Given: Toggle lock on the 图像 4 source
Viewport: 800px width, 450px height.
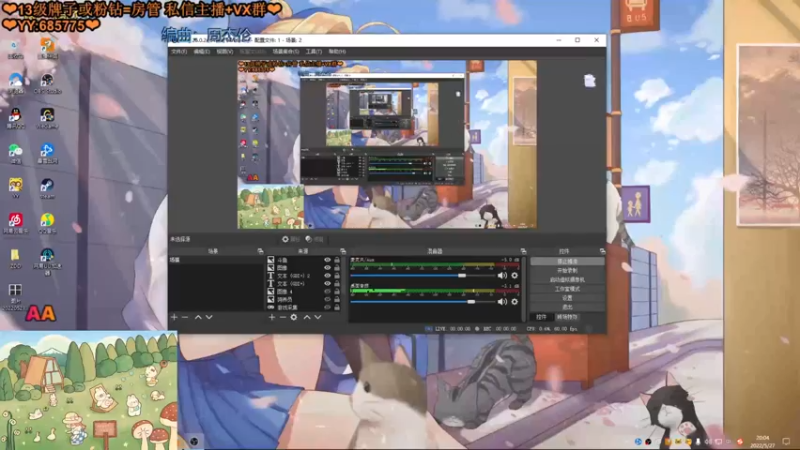Looking at the screenshot, I should tap(337, 291).
